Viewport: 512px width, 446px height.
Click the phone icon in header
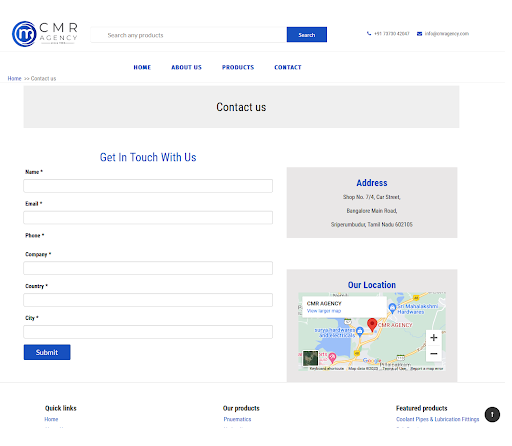(x=369, y=34)
